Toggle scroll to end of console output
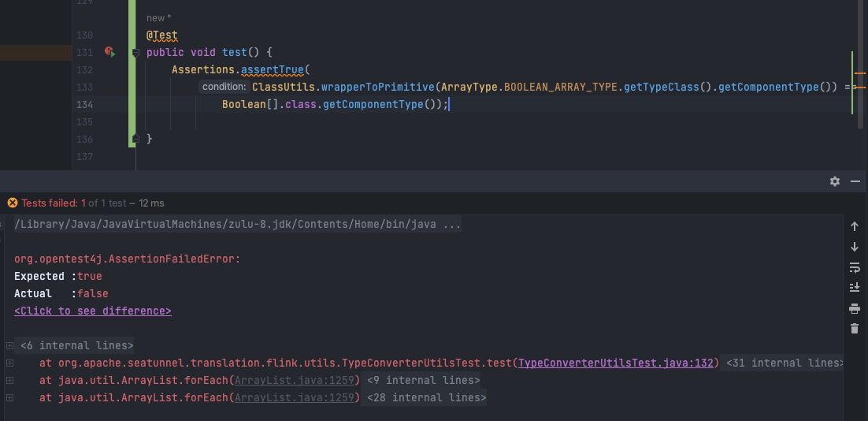This screenshot has height=421, width=868. (854, 288)
